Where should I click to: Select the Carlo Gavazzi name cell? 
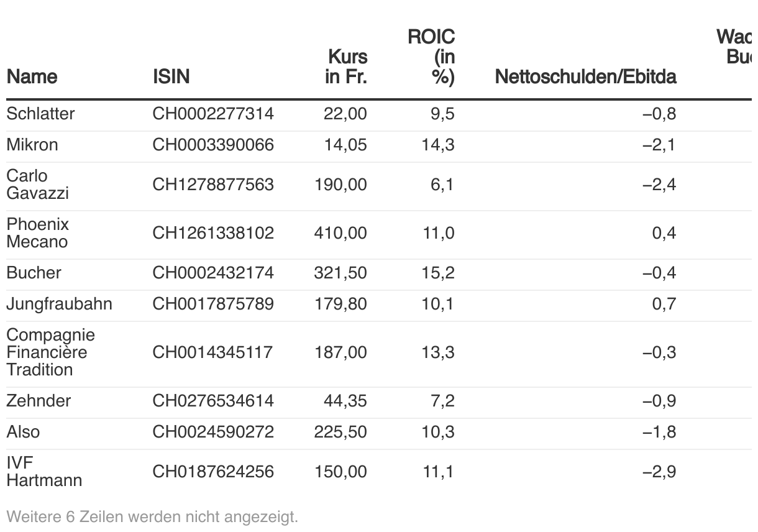click(x=37, y=185)
